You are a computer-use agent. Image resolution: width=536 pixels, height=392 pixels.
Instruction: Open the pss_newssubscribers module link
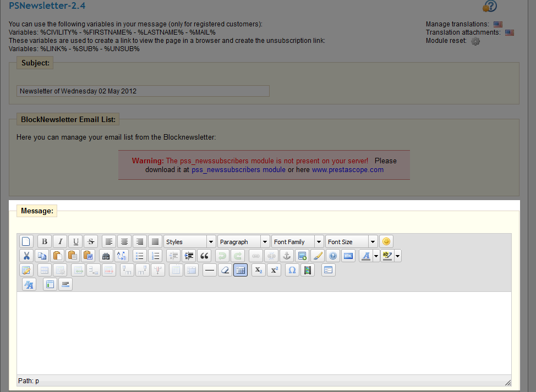tap(238, 170)
